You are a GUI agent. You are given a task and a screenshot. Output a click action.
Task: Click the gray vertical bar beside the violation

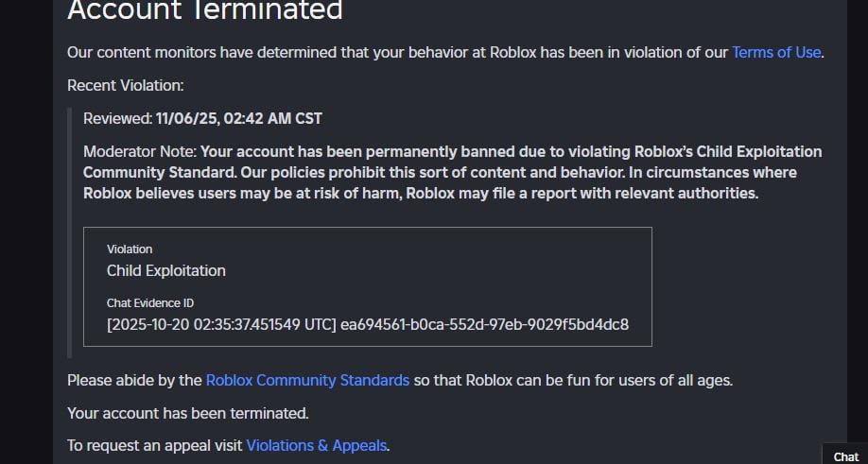click(x=70, y=232)
